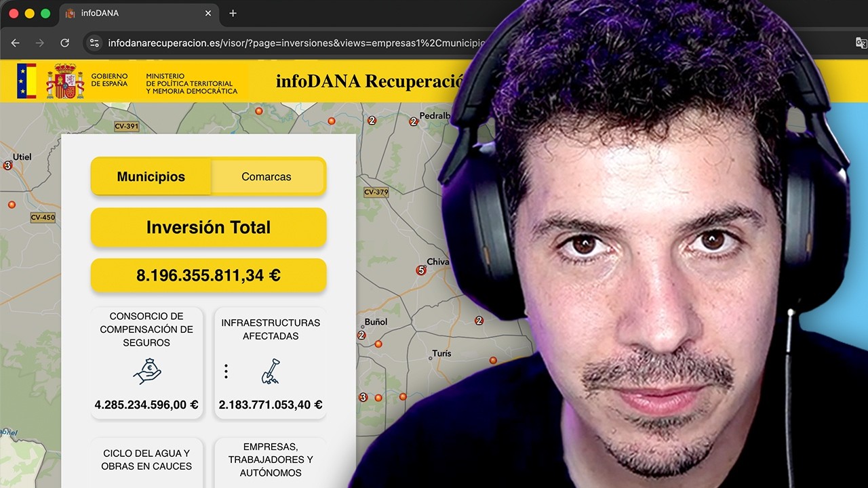Click the Utiel map marker numbered 3
Image resolution: width=868 pixels, height=488 pixels.
pyautogui.click(x=8, y=165)
